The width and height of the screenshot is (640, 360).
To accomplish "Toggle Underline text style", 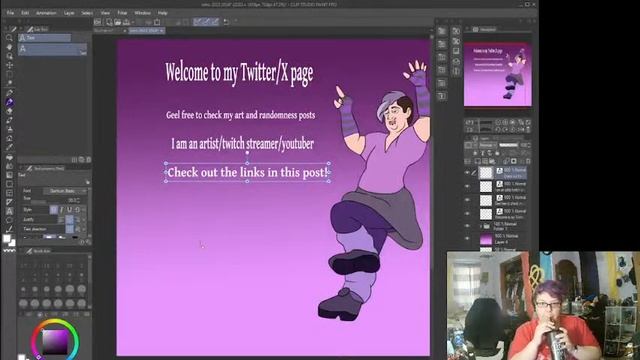I will (x=69, y=210).
